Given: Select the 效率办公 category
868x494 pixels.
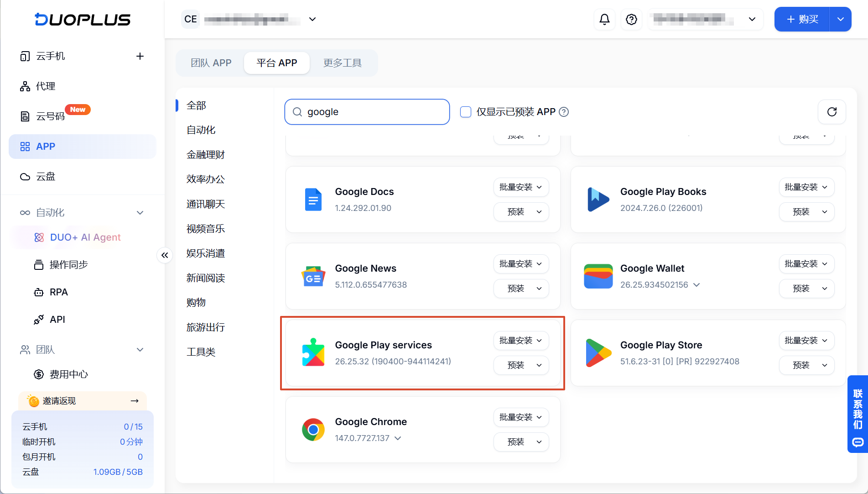Looking at the screenshot, I should tap(206, 179).
